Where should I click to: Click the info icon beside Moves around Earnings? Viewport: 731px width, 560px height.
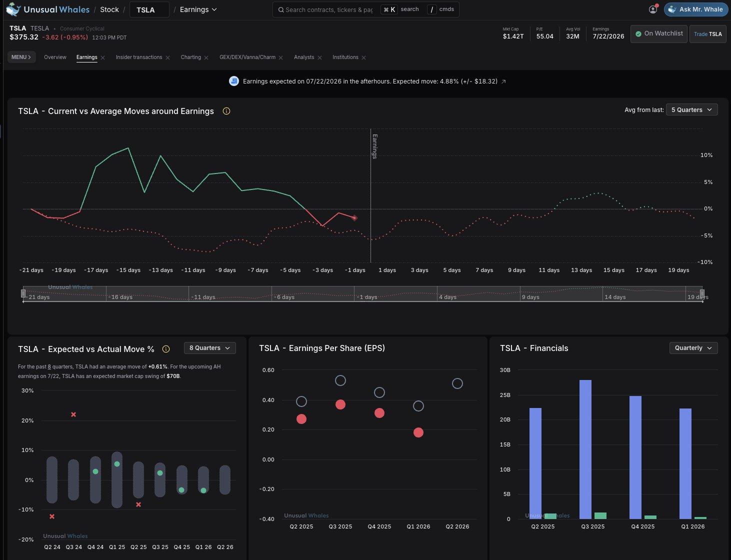coord(226,111)
